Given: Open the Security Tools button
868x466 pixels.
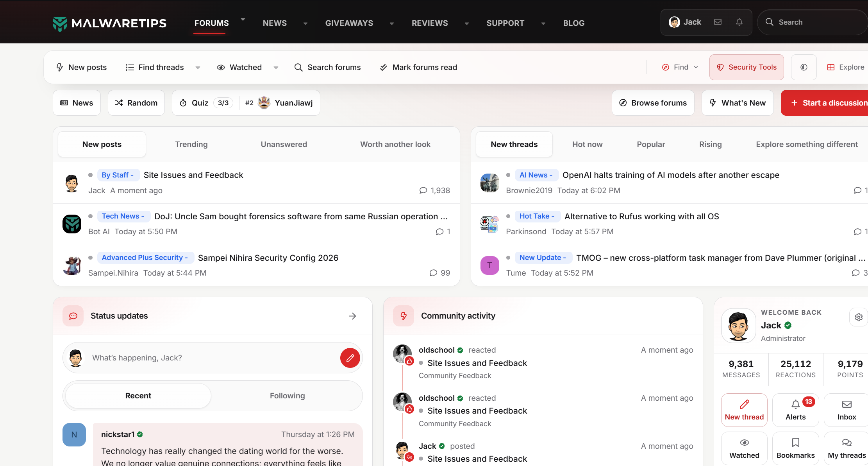Looking at the screenshot, I should [747, 67].
